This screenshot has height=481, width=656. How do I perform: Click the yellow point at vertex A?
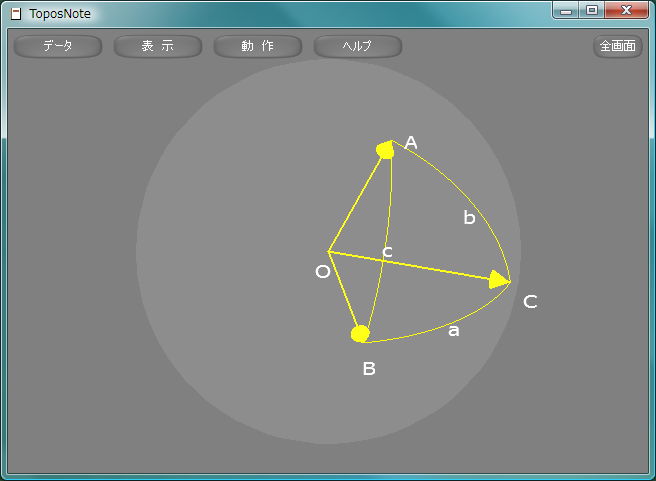(385, 150)
